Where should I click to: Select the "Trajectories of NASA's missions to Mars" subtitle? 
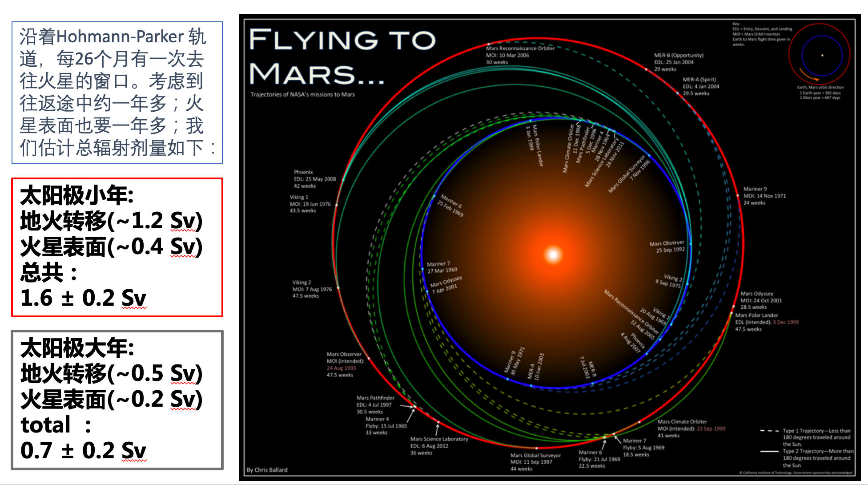point(302,94)
